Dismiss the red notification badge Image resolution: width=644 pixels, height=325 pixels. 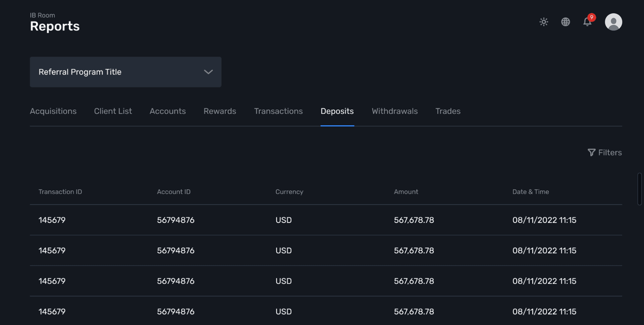tap(592, 17)
